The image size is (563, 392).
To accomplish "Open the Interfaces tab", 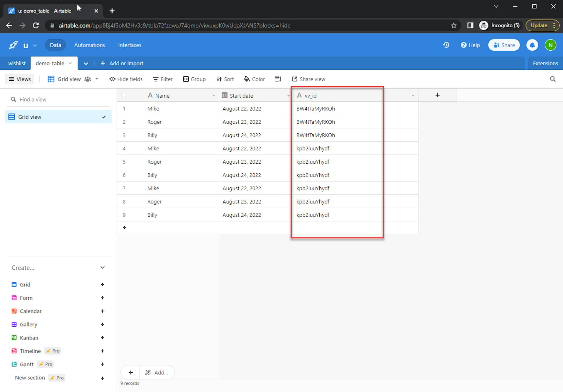I will 130,45.
